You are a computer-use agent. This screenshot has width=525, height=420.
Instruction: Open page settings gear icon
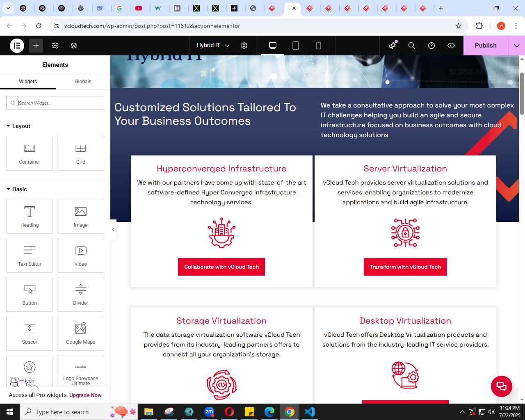[x=244, y=46]
